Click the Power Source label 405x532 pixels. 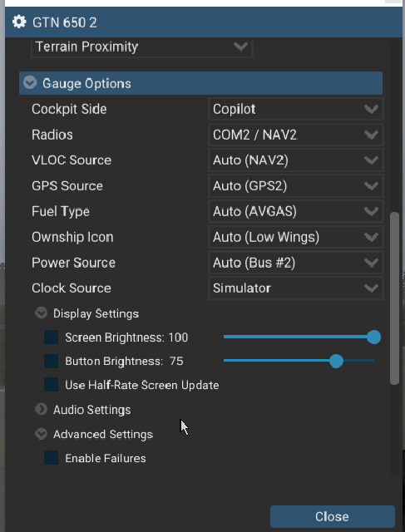click(74, 263)
